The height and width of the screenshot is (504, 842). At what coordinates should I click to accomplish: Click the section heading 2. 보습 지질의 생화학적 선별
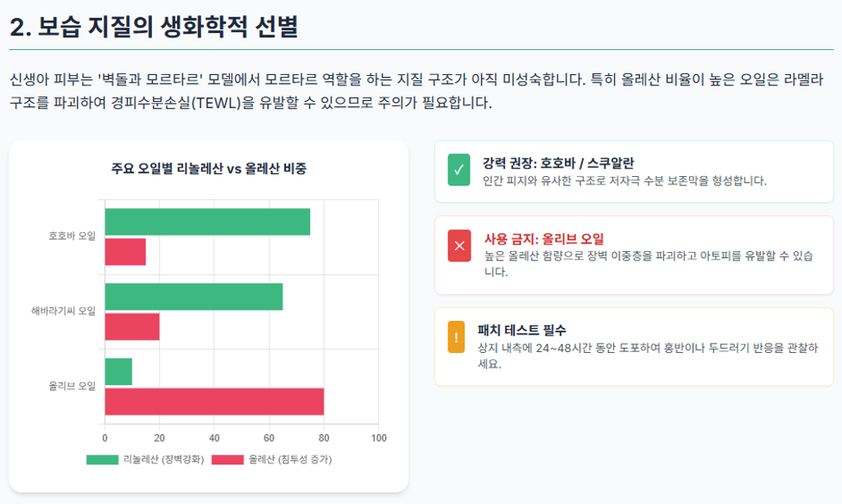point(154,27)
